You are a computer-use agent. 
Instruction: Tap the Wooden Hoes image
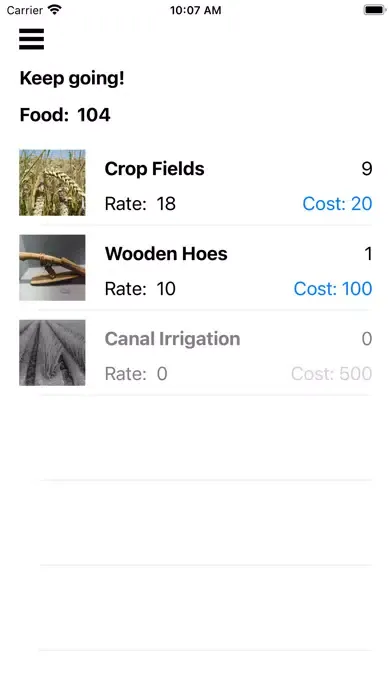pos(52,268)
